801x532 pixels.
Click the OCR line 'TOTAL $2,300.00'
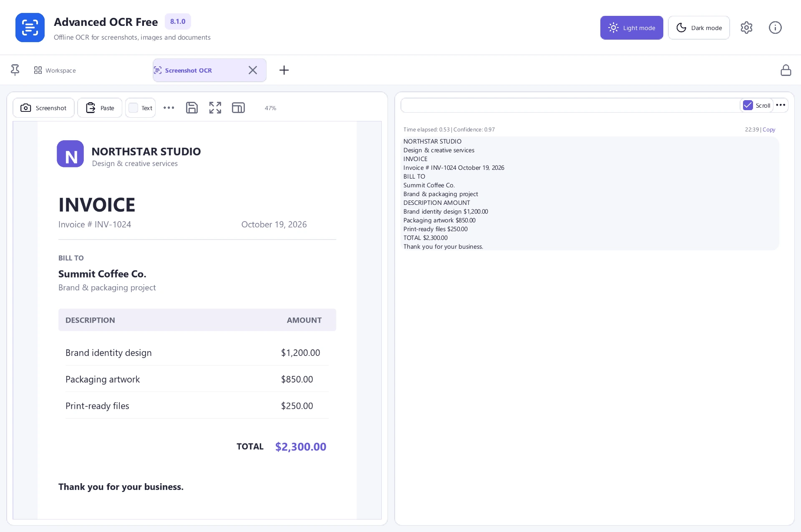[426, 238]
